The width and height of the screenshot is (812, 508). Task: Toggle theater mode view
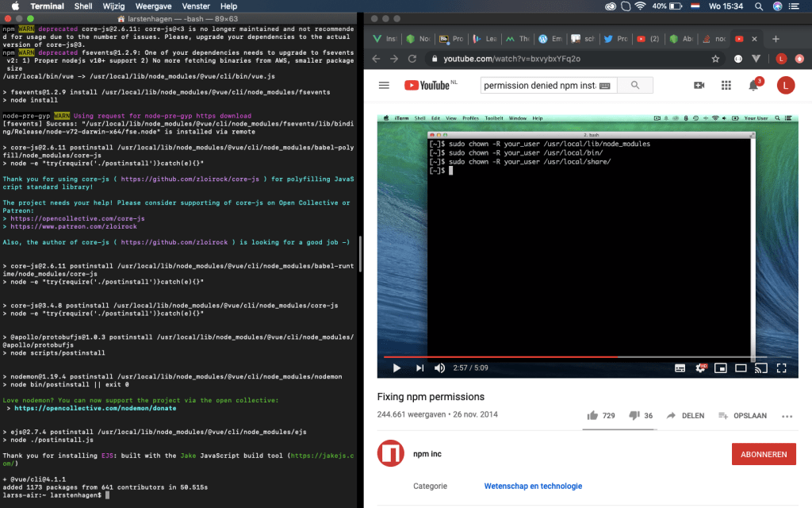(741, 368)
